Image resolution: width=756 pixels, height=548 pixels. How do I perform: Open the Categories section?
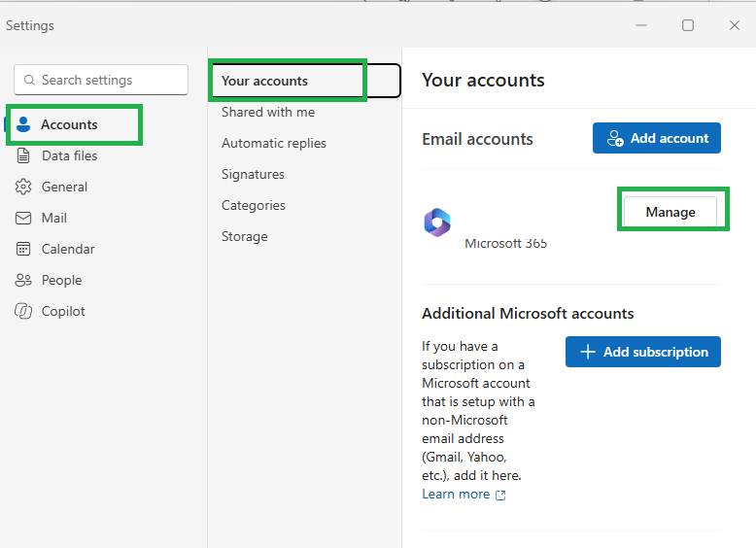tap(253, 205)
